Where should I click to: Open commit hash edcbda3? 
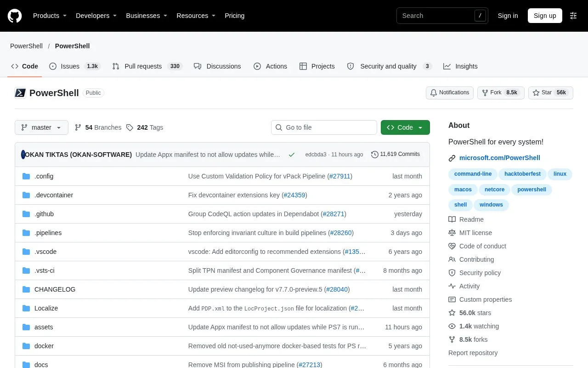[316, 155]
